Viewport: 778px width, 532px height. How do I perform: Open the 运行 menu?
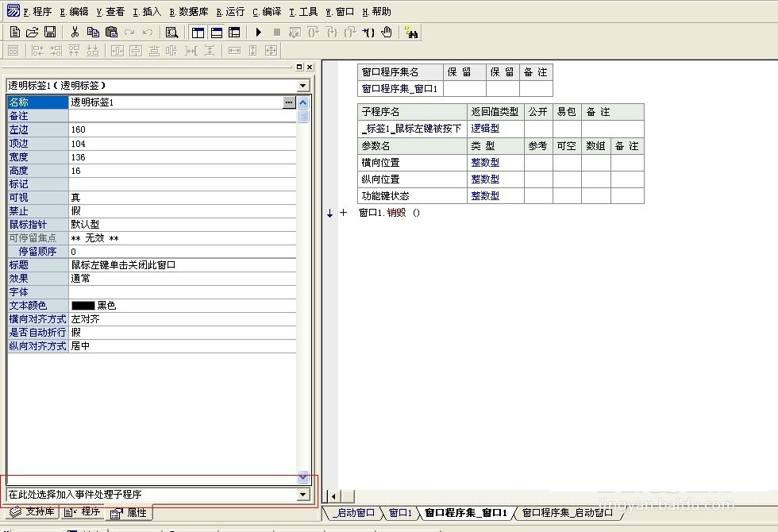click(x=230, y=12)
